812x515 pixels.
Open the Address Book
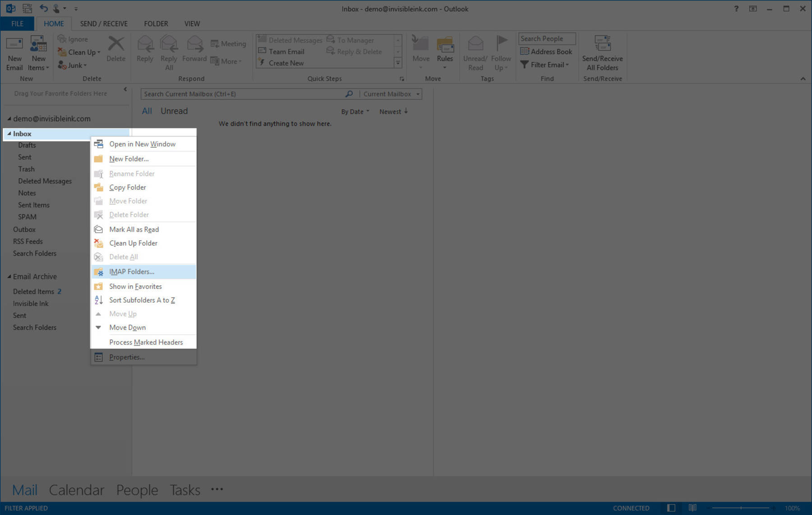point(546,51)
